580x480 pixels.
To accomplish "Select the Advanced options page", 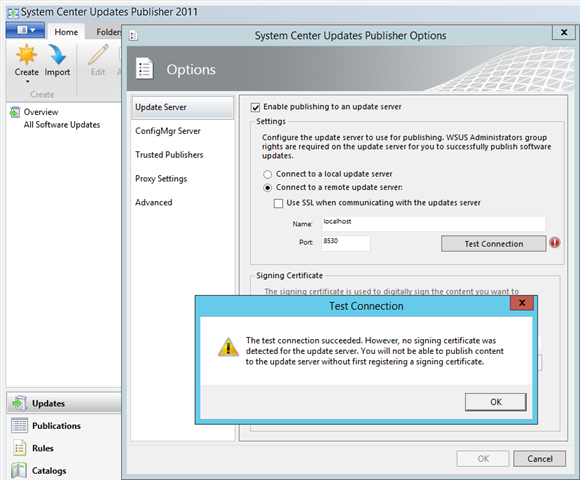I will point(154,202).
